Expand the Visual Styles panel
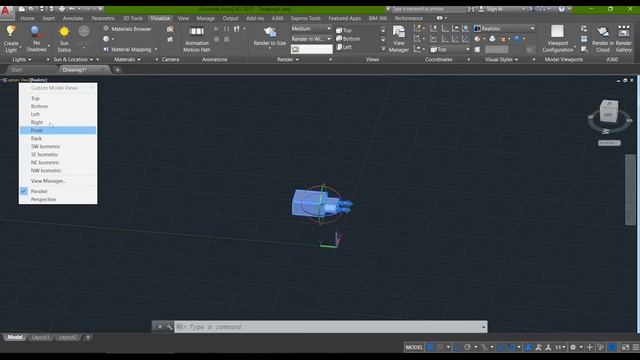This screenshot has width=640, height=360. point(502,60)
